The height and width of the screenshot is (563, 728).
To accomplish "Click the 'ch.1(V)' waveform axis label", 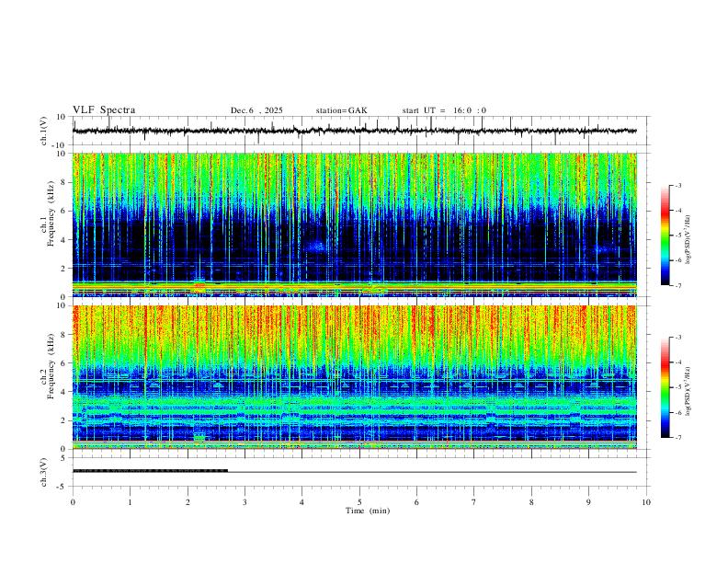I will tap(44, 131).
